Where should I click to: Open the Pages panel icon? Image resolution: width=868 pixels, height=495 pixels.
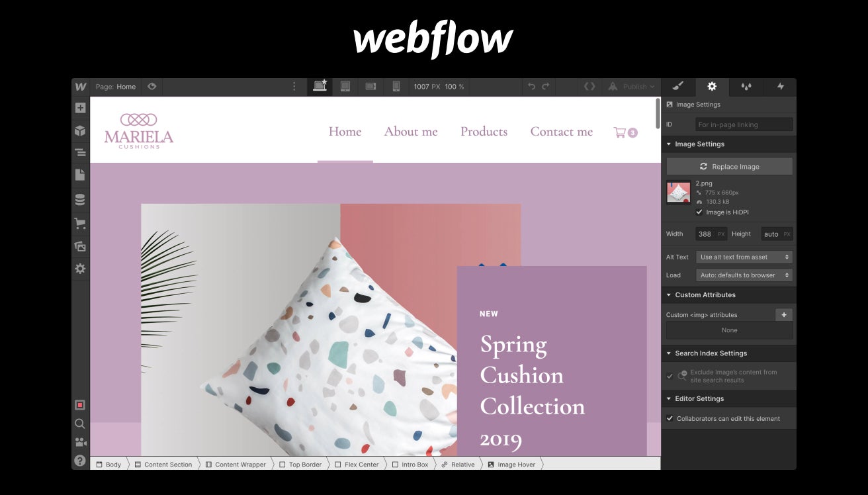click(x=80, y=175)
